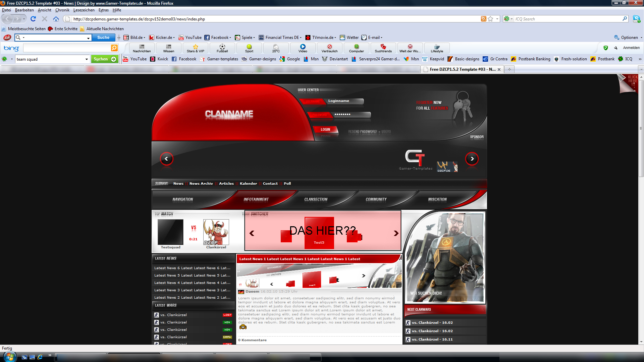Screen dimensions: 644x362
Task: Open Stars & VIP toolbar item
Action: click(196, 48)
